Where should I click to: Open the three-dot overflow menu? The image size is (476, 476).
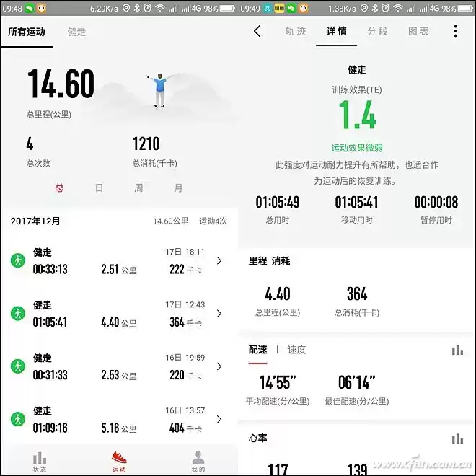point(455,31)
